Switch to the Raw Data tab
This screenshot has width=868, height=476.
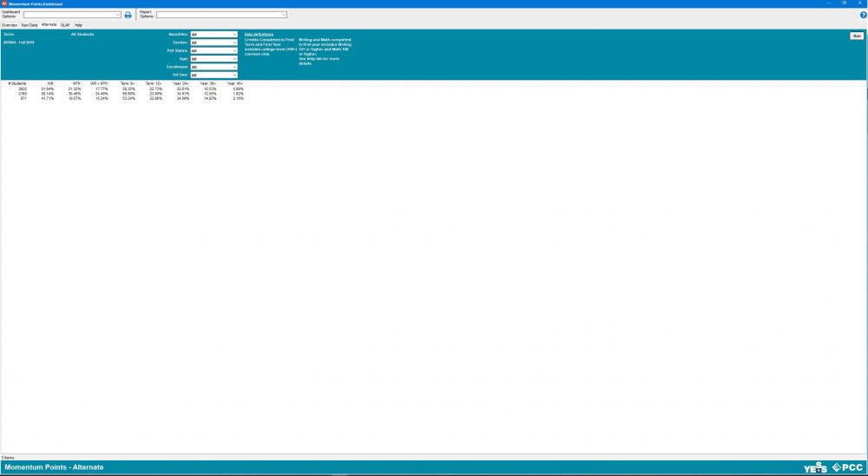pyautogui.click(x=30, y=25)
